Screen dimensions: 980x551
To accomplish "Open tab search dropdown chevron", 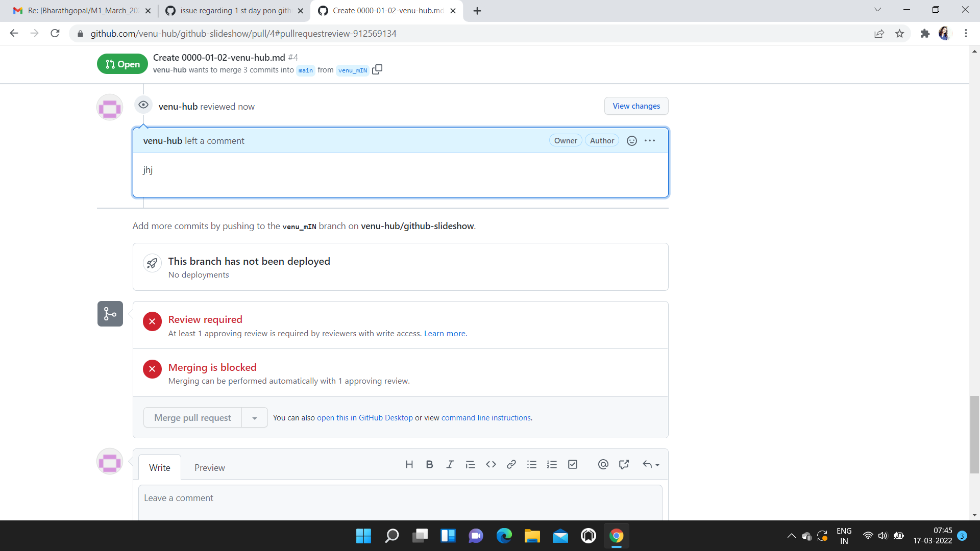I will coord(877,10).
